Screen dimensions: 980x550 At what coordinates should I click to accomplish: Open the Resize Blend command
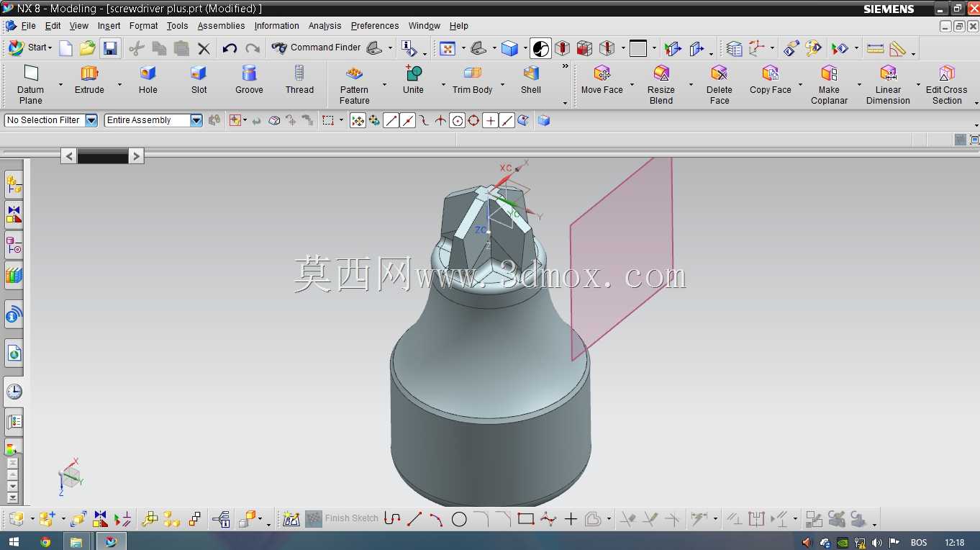(x=661, y=84)
